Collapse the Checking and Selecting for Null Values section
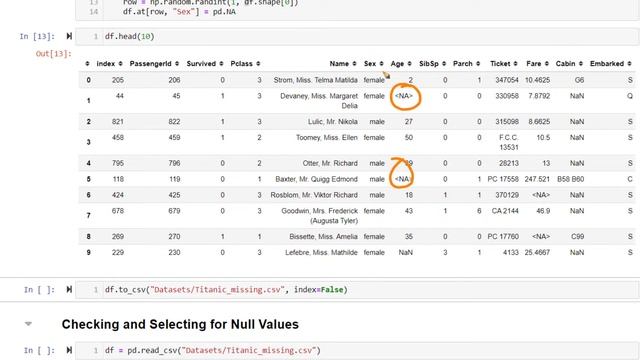 coord(28,324)
